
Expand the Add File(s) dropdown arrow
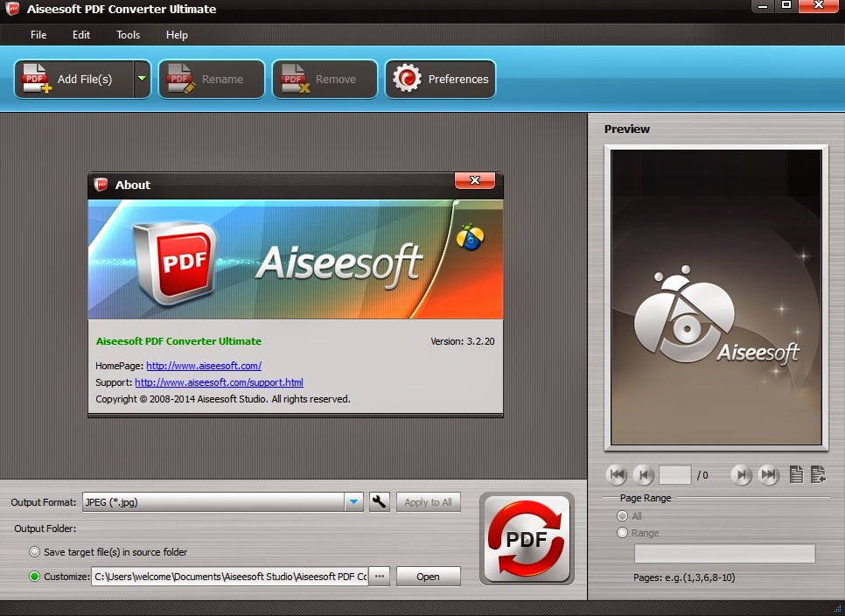pyautogui.click(x=142, y=79)
